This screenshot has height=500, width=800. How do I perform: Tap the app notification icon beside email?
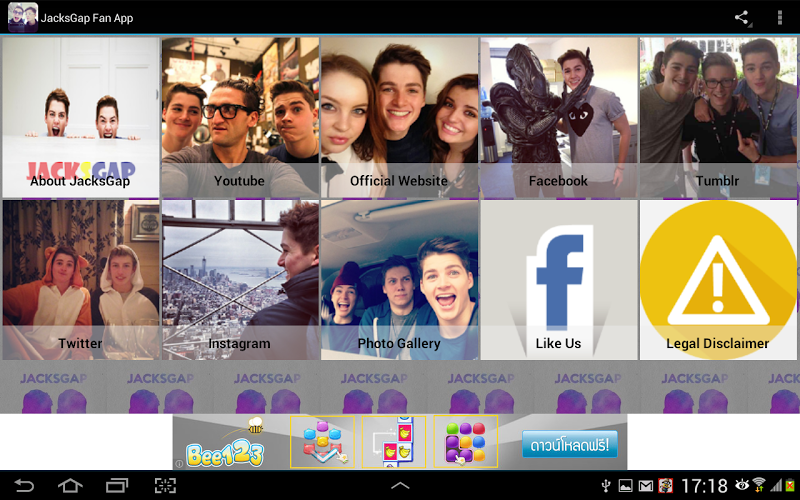click(665, 486)
